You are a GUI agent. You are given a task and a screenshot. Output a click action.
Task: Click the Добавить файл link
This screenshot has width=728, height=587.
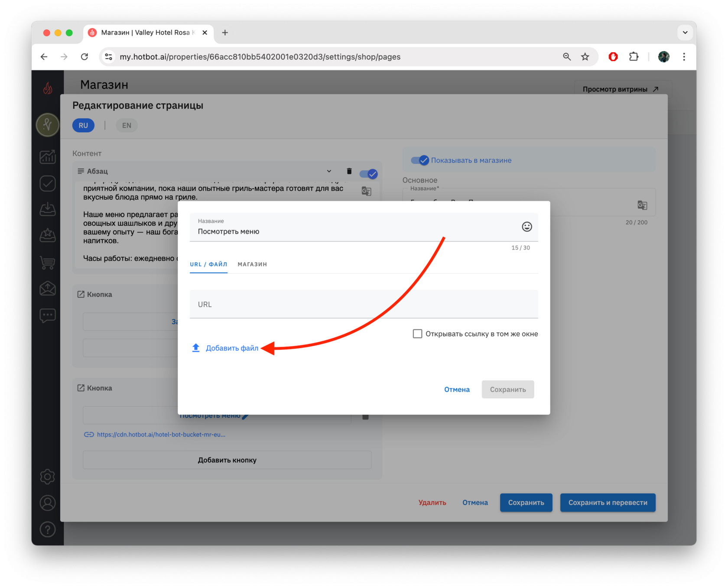(x=232, y=348)
